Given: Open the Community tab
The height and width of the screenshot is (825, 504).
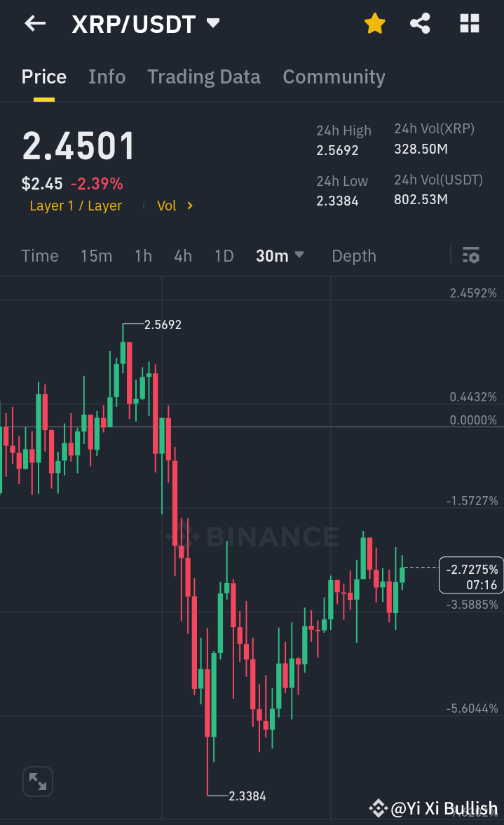Looking at the screenshot, I should pyautogui.click(x=334, y=77).
